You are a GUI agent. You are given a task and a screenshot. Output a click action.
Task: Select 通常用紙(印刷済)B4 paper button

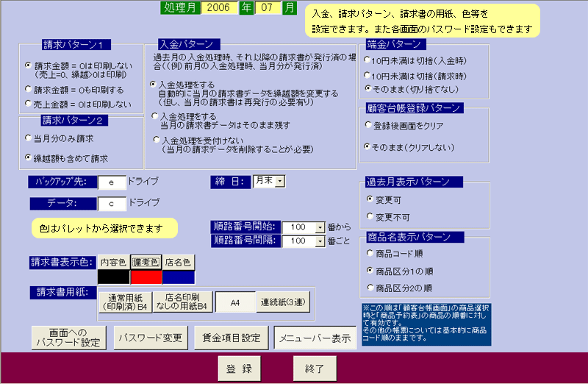125,302
